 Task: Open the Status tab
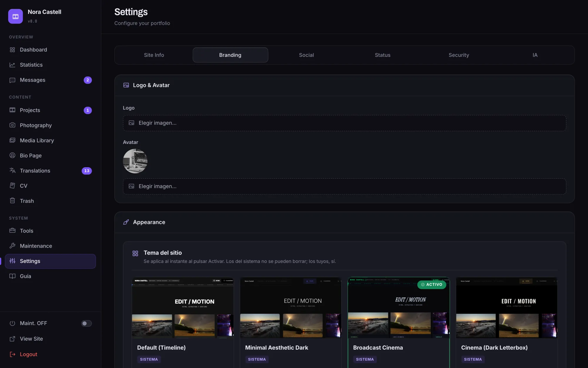pos(382,55)
